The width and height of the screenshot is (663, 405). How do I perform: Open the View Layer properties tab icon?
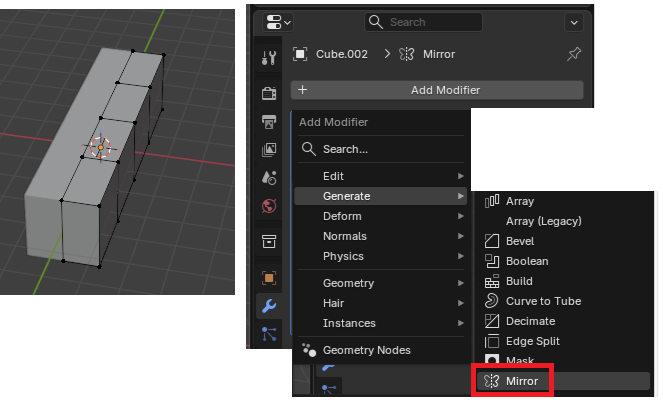click(268, 150)
